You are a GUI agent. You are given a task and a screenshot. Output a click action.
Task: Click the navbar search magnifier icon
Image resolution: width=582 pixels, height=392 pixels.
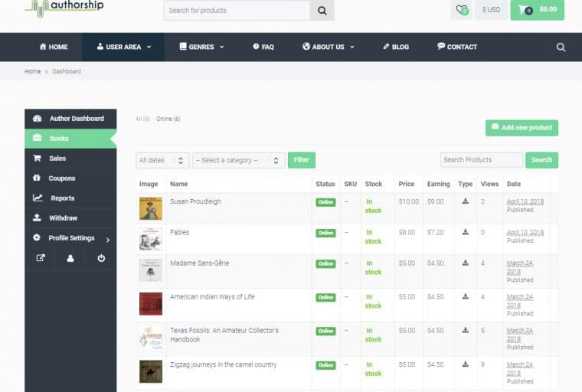(x=561, y=47)
